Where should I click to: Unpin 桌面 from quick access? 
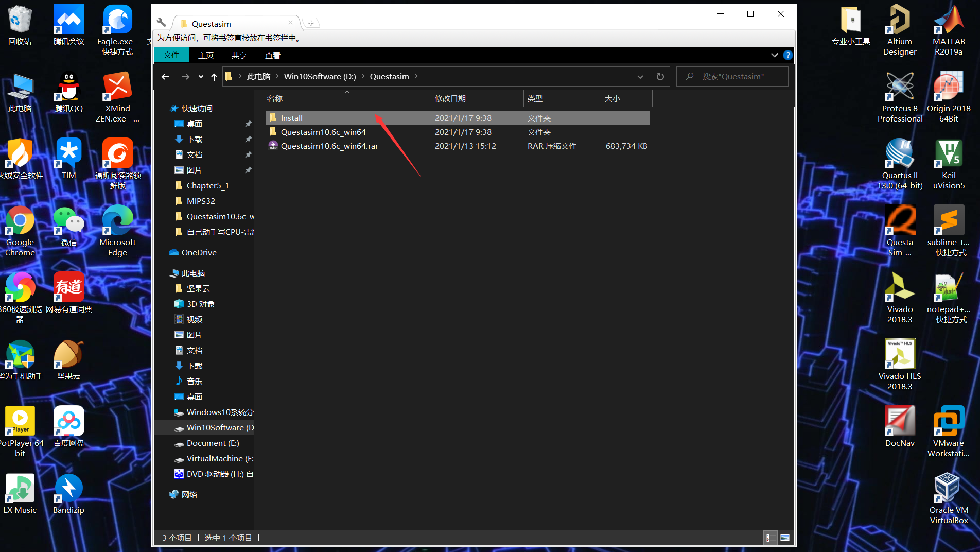pyautogui.click(x=248, y=124)
